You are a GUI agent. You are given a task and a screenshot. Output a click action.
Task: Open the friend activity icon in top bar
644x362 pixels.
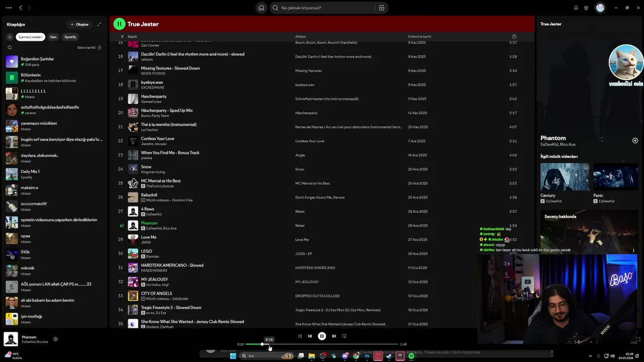coord(586,8)
